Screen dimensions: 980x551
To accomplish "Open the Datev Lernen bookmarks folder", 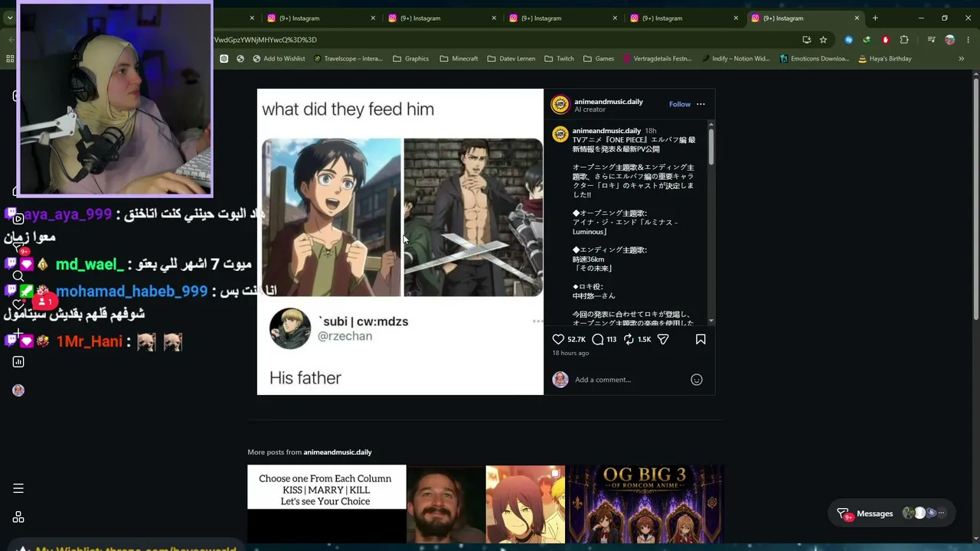I will 511,58.
